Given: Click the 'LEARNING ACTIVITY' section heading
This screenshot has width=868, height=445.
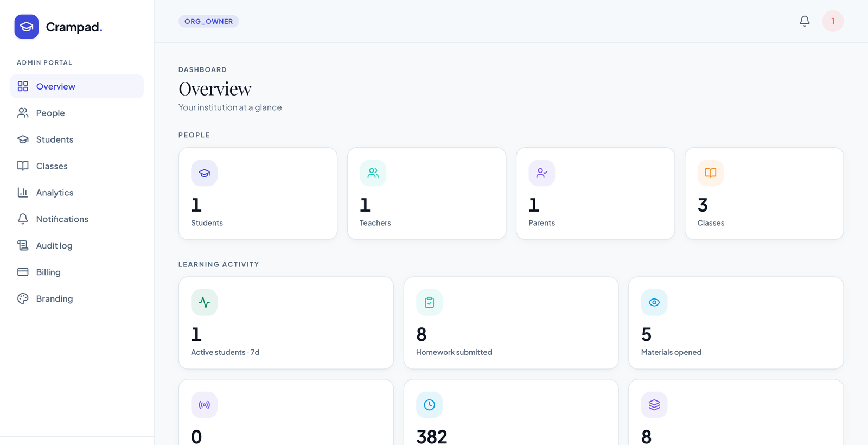Looking at the screenshot, I should [219, 264].
